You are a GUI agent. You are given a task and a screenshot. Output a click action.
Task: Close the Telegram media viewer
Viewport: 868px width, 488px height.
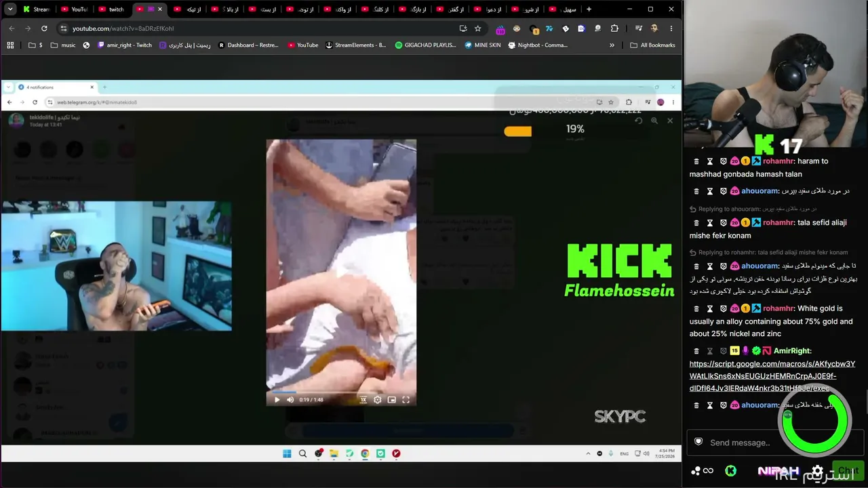coord(670,121)
